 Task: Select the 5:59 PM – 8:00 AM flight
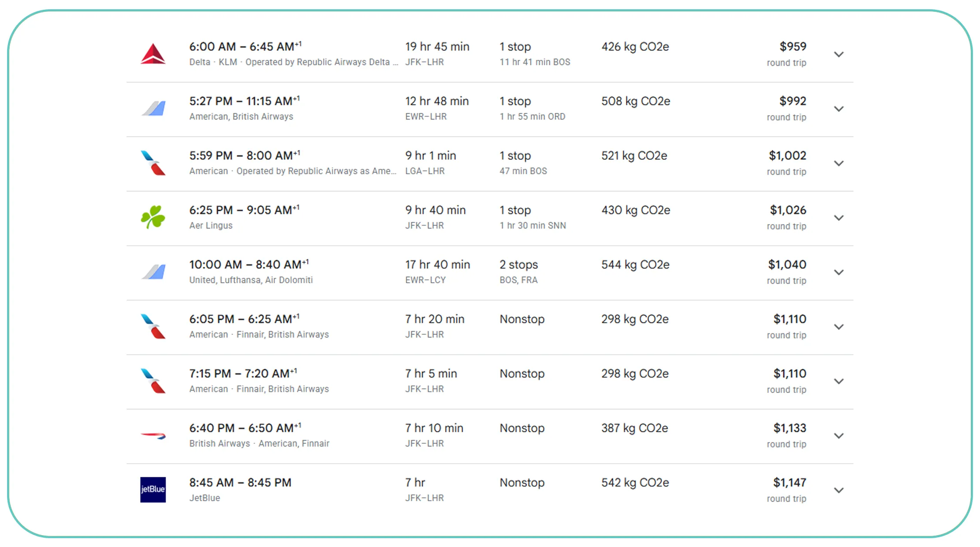tap(490, 164)
